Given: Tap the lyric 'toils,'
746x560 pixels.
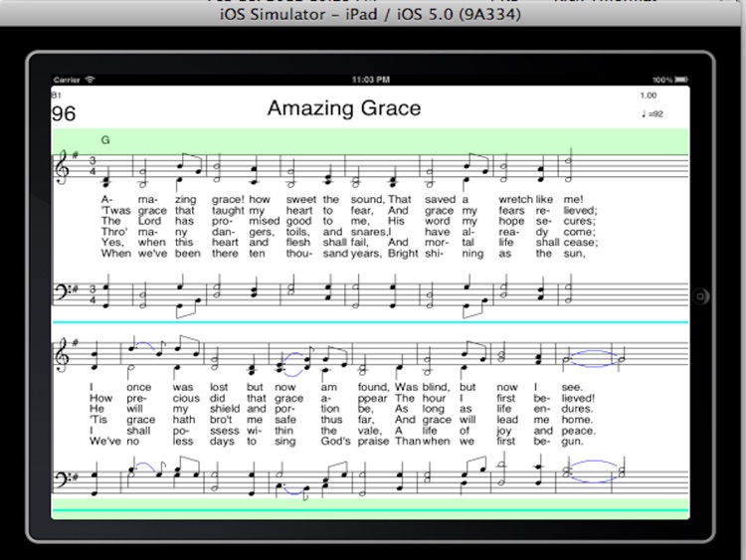Looking at the screenshot, I should click(x=297, y=232).
